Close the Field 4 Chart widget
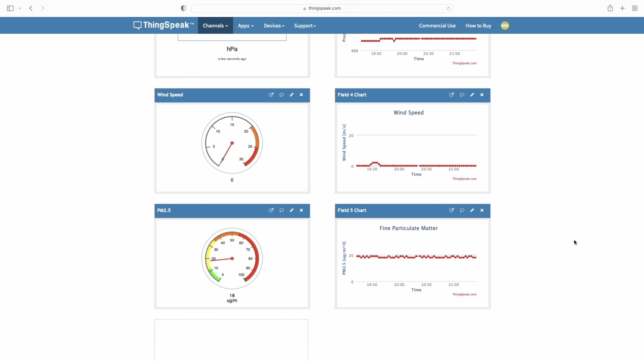 [482, 95]
